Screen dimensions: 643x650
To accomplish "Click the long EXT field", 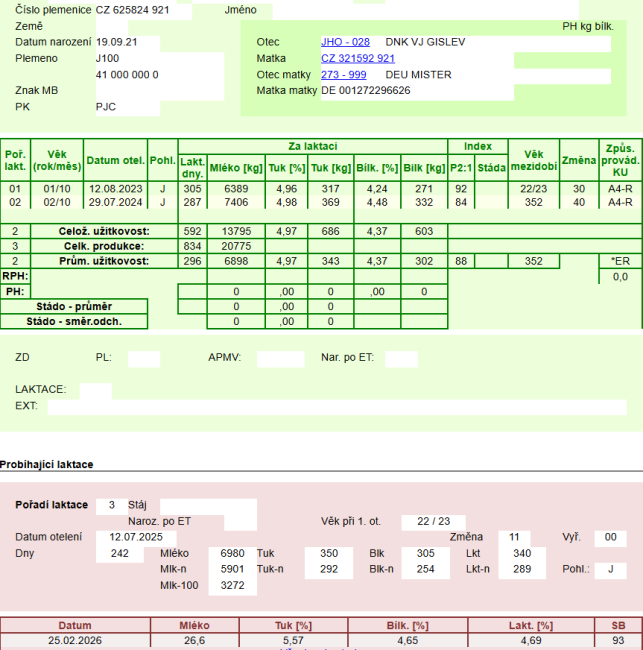I will [x=340, y=406].
